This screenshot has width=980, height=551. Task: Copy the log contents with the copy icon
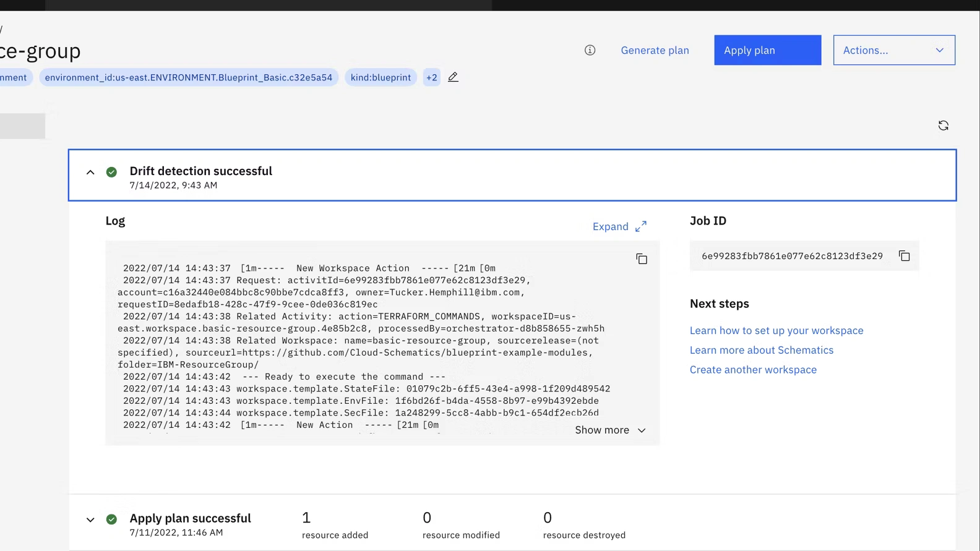[642, 258]
